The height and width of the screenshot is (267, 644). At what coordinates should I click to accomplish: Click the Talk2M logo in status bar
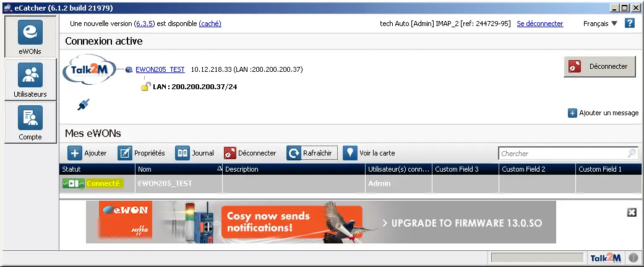pyautogui.click(x=606, y=258)
